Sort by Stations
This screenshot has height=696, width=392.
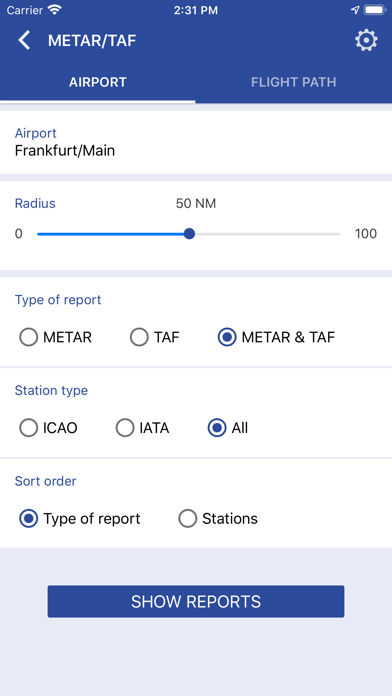218,519
